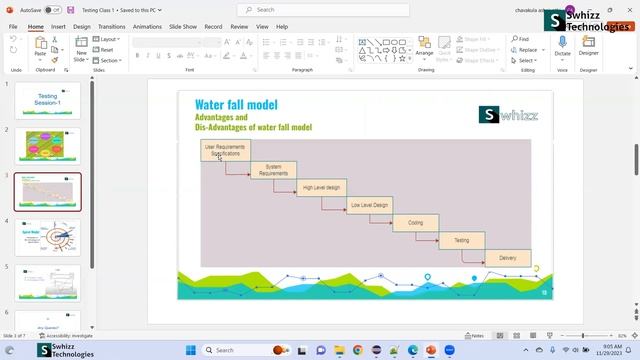Open the Windows Start button
The width and height of the screenshot is (640, 360).
(191, 350)
